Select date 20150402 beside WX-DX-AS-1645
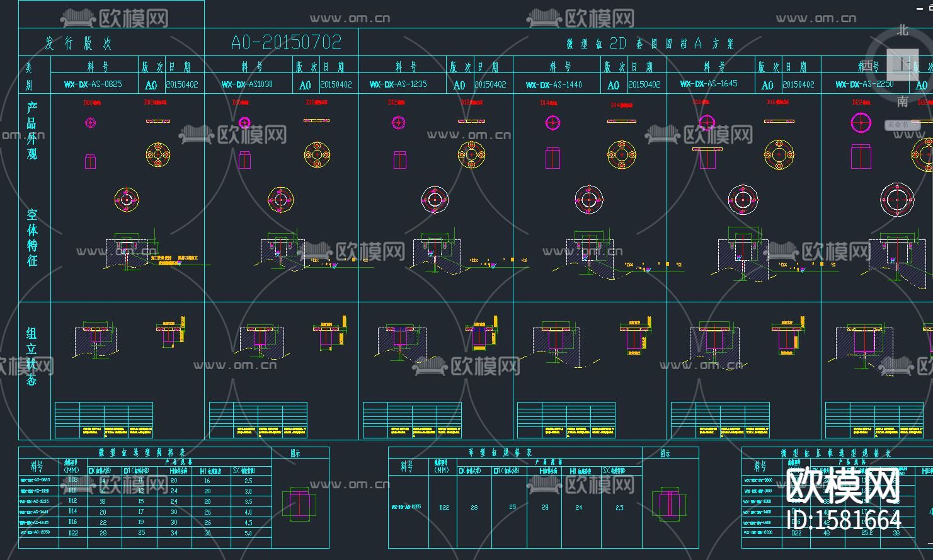 click(798, 84)
